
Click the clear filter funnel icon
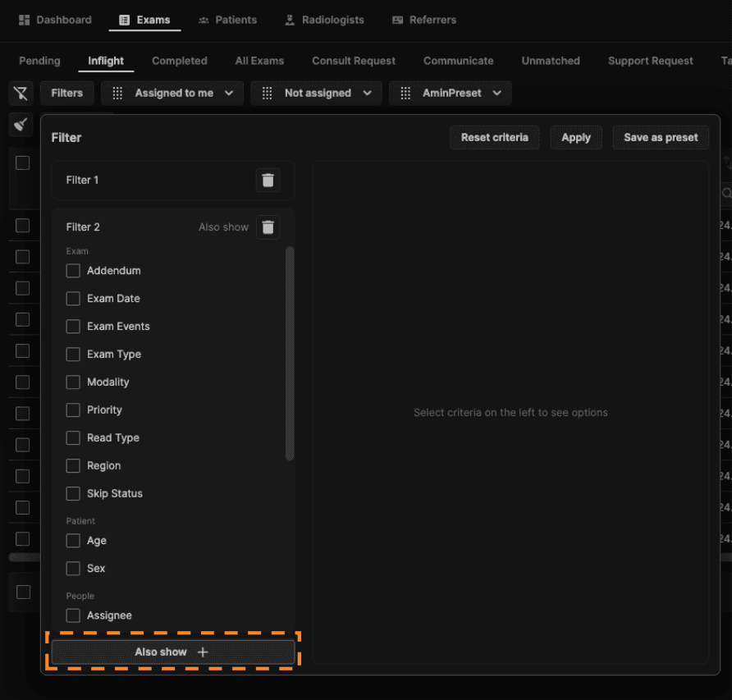(x=21, y=93)
